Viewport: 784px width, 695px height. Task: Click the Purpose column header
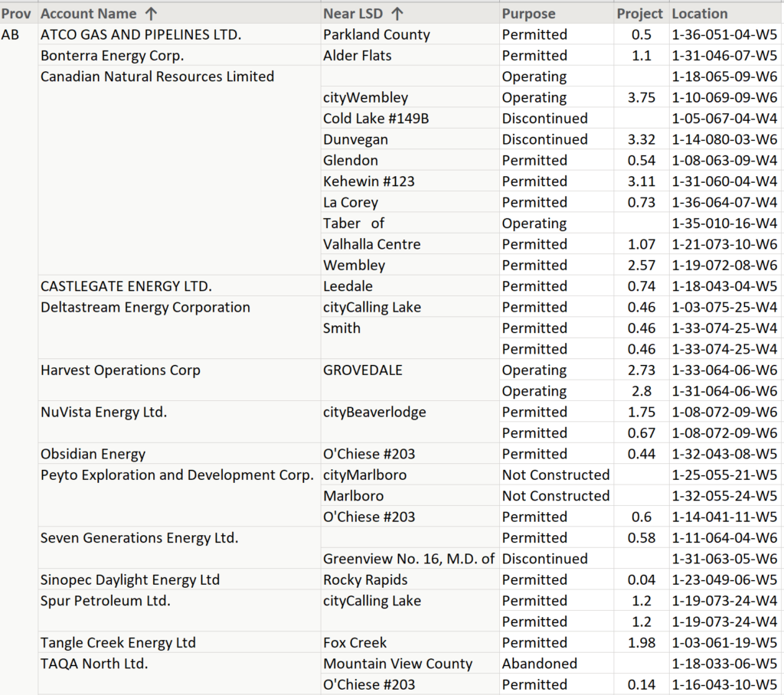[x=528, y=14]
